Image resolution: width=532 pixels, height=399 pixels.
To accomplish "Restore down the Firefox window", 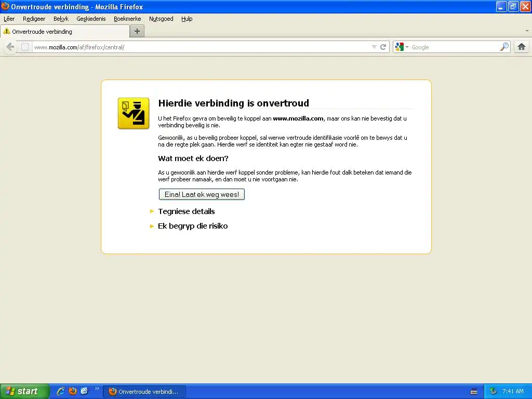I will coord(513,6).
